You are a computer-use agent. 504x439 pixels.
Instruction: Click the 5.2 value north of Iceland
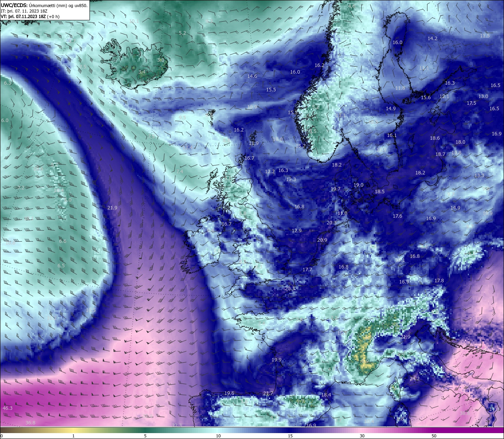click(x=182, y=33)
